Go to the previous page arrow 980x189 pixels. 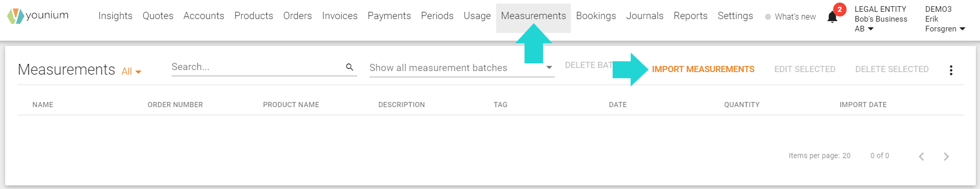[921, 157]
